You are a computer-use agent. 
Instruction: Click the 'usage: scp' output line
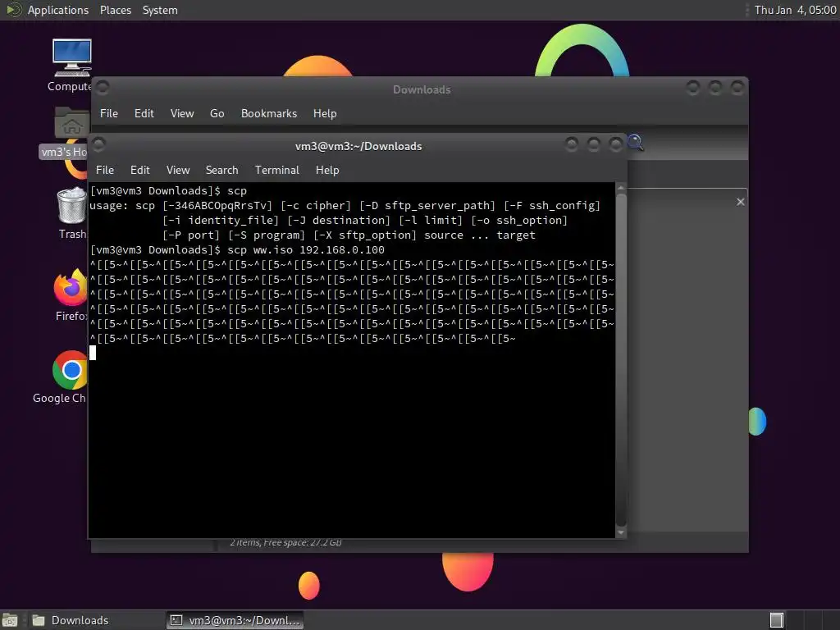coord(345,205)
